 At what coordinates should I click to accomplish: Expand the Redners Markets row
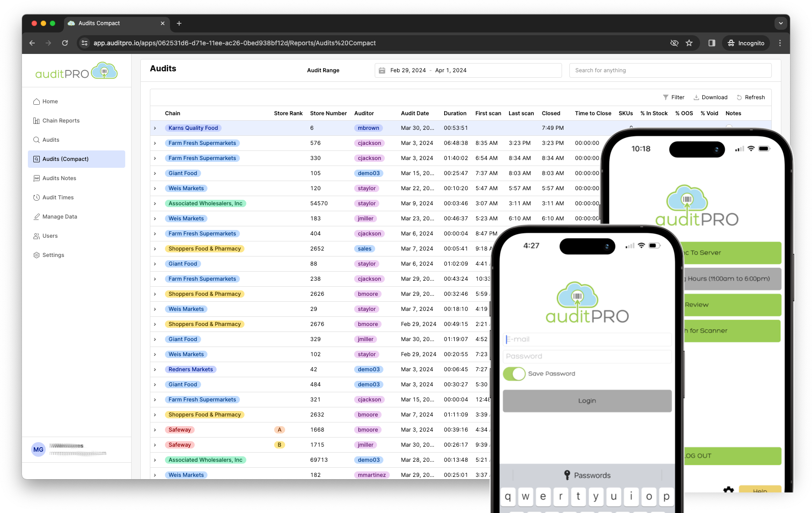coord(155,369)
